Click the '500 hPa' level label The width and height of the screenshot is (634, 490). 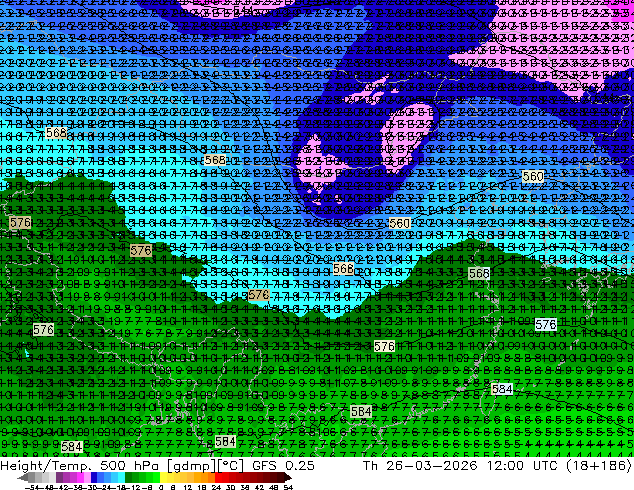(x=129, y=465)
